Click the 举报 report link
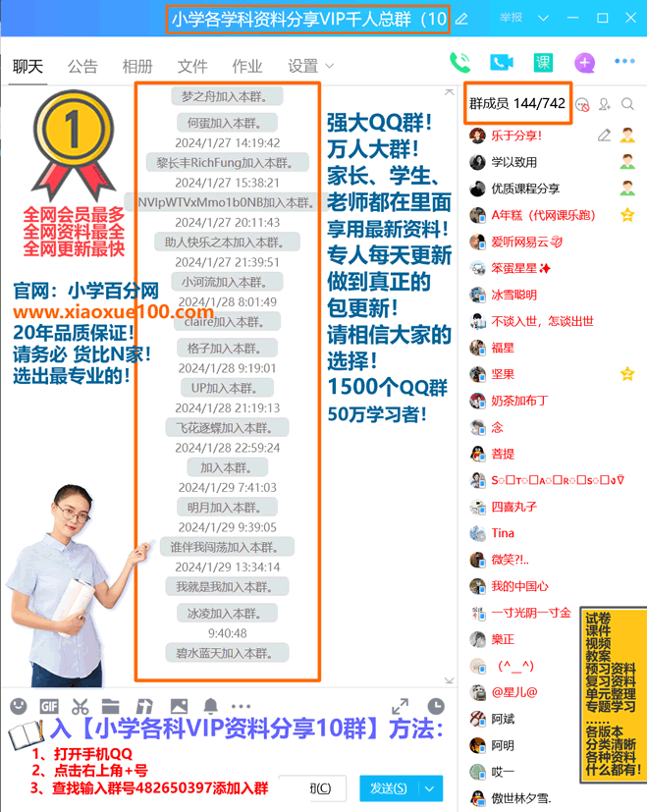647x812 pixels. click(x=511, y=18)
